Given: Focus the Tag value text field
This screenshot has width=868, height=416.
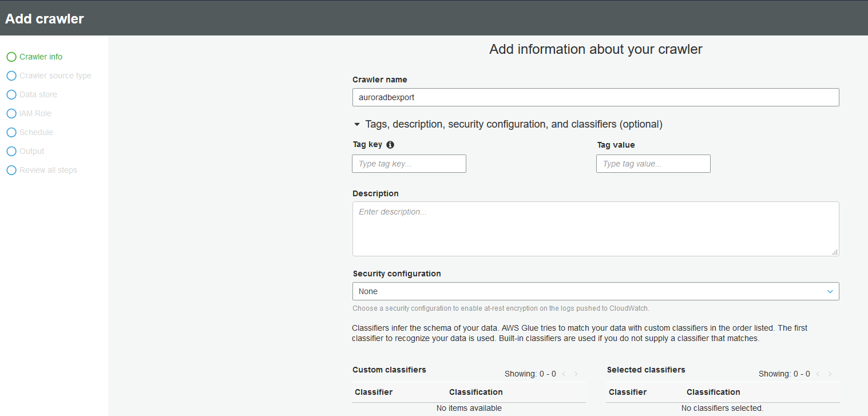Looking at the screenshot, I should 653,164.
